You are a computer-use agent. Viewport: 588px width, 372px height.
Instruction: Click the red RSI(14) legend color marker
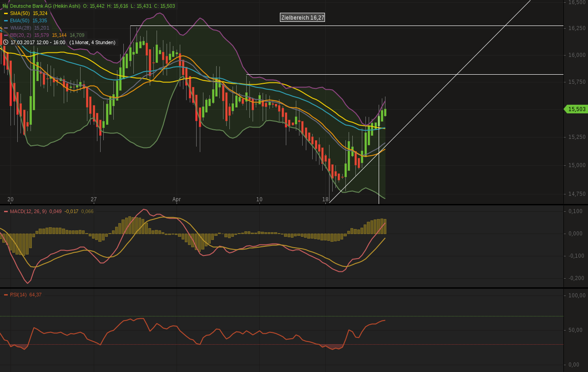pos(6,295)
